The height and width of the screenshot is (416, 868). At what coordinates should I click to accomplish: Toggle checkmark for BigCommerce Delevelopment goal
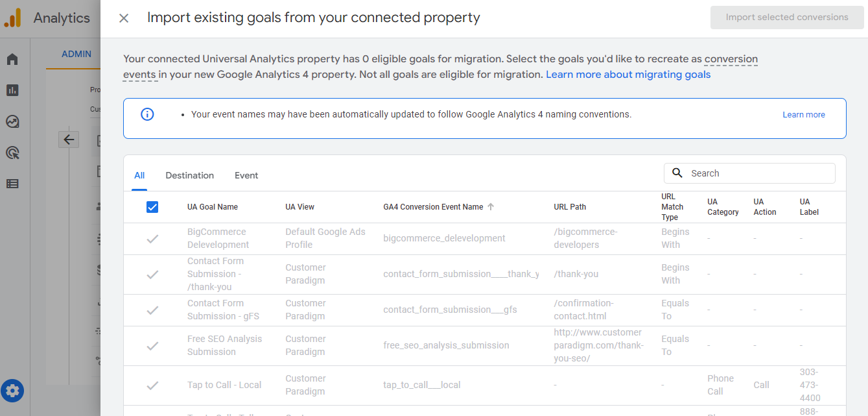(152, 239)
